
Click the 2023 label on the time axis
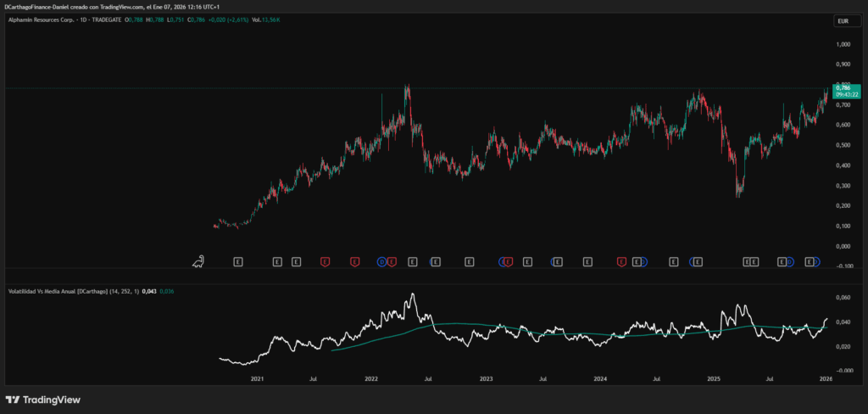[486, 378]
